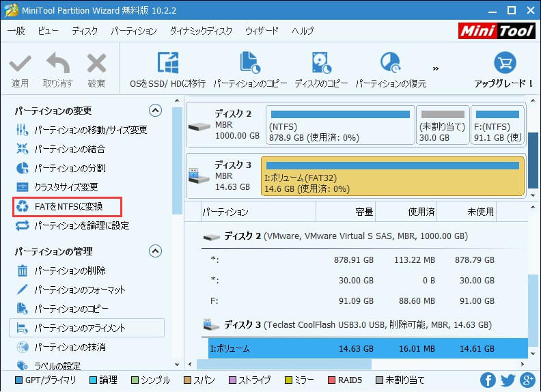Select パーティションのフォーマット action
This screenshot has width=541, height=392.
pyautogui.click(x=71, y=290)
